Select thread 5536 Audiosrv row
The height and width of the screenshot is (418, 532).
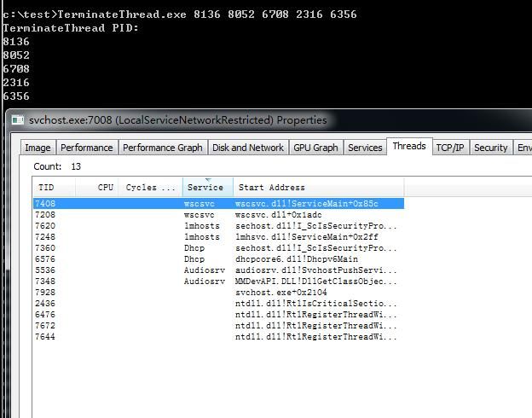pos(218,270)
